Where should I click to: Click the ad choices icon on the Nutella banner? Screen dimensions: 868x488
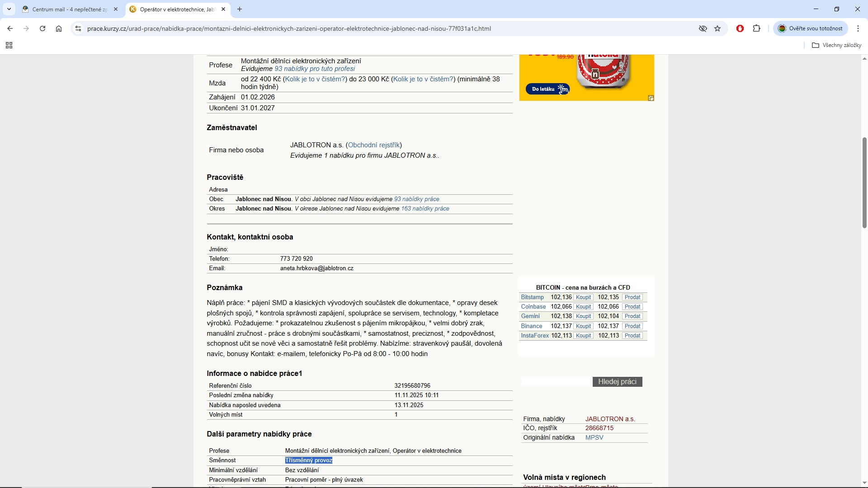(x=651, y=98)
